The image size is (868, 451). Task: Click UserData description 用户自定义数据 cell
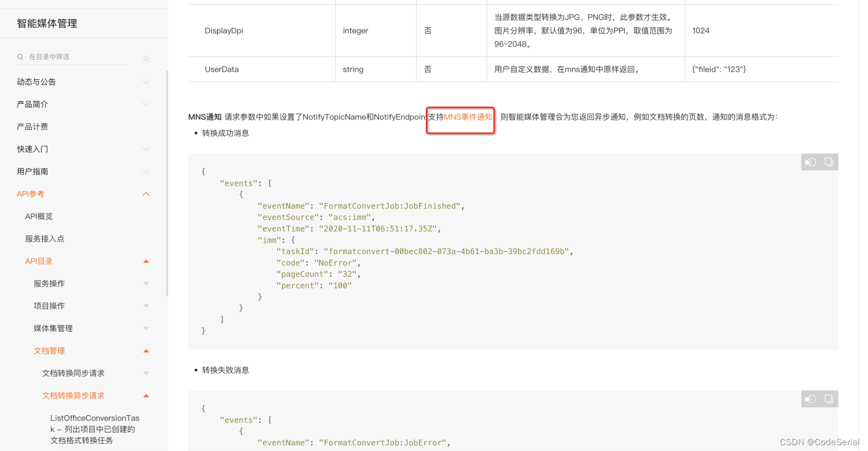567,69
